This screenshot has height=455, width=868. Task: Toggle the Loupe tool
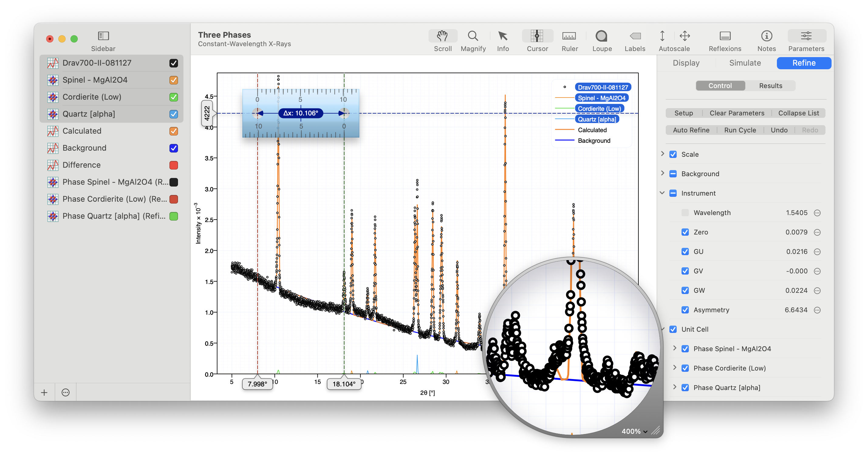(x=601, y=36)
